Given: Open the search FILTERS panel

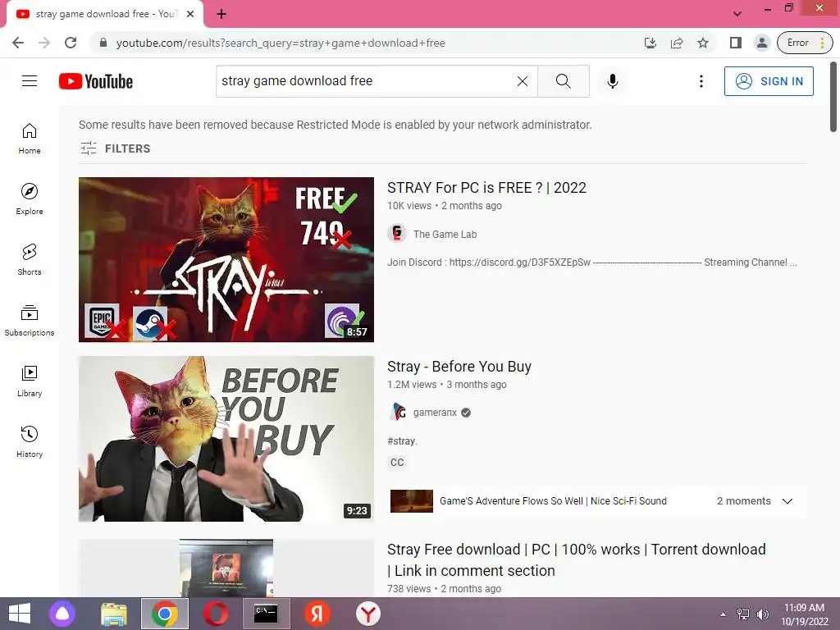Looking at the screenshot, I should pyautogui.click(x=115, y=148).
